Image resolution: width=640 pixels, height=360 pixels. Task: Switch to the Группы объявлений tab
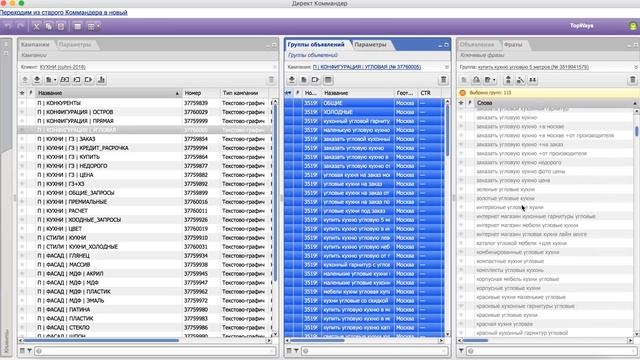tap(316, 44)
